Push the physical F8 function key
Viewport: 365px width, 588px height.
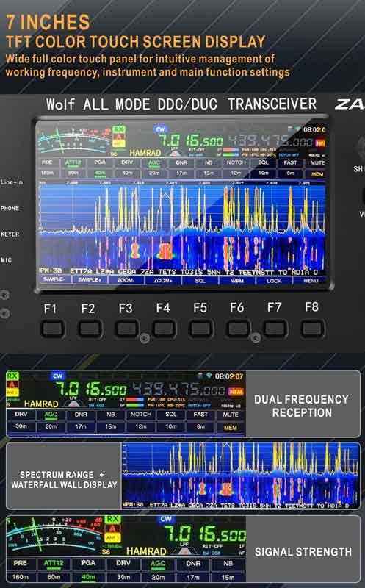(312, 329)
